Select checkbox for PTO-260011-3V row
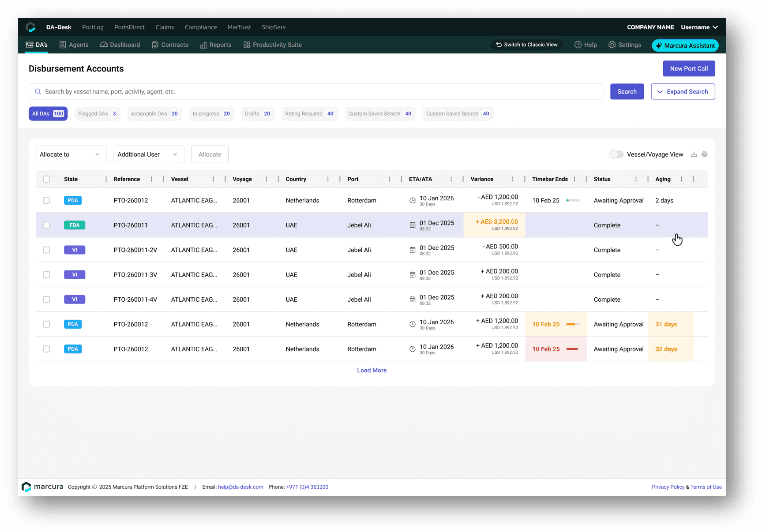Image resolution: width=762 pixels, height=532 pixels. (46, 274)
